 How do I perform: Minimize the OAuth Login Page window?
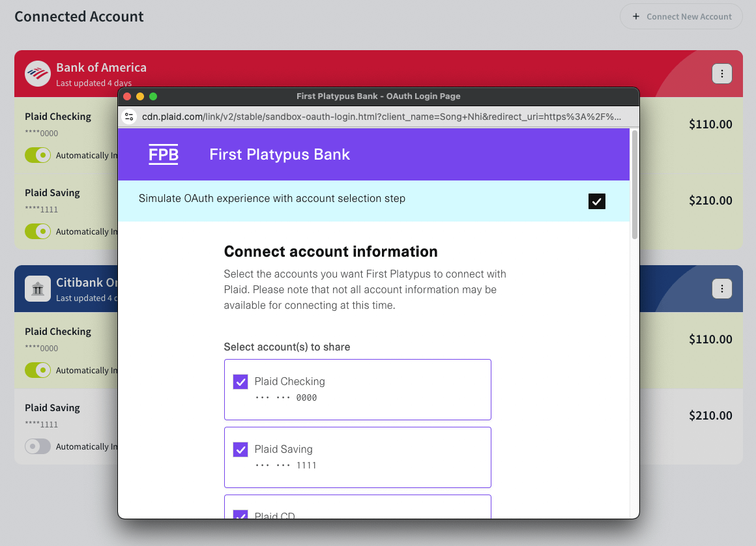140,96
